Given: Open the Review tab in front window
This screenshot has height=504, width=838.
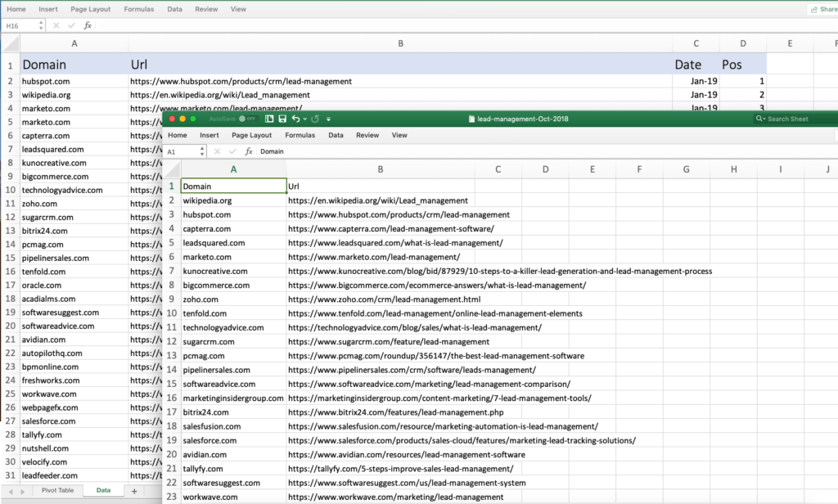Looking at the screenshot, I should 367,135.
